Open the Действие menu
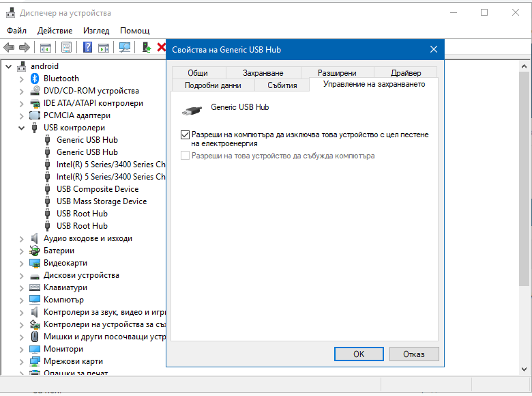 [55, 31]
